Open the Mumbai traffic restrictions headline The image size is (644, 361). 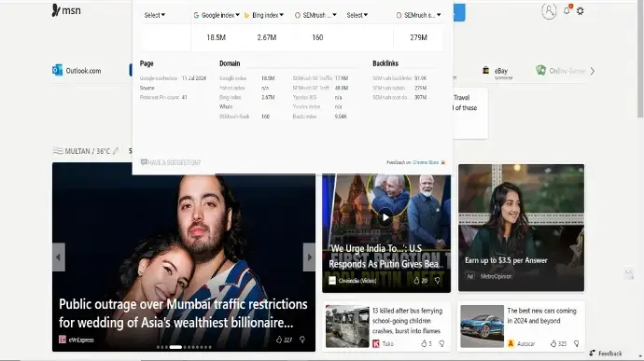click(183, 313)
